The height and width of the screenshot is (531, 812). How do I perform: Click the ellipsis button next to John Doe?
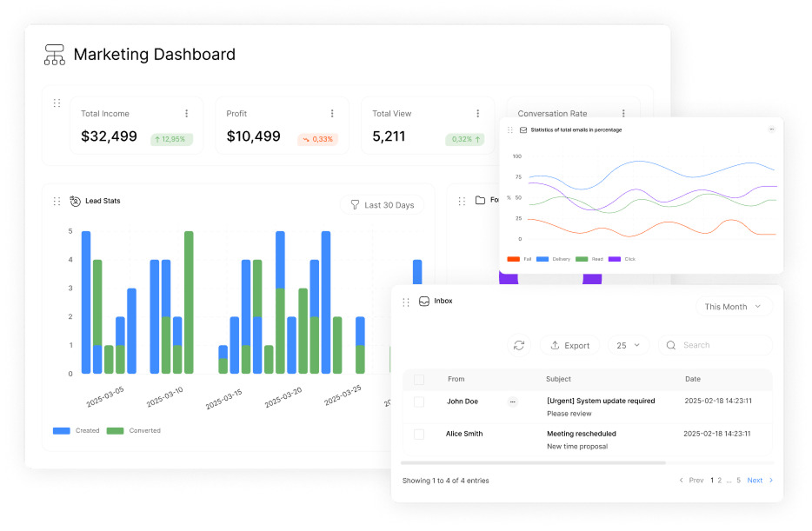[x=512, y=402]
